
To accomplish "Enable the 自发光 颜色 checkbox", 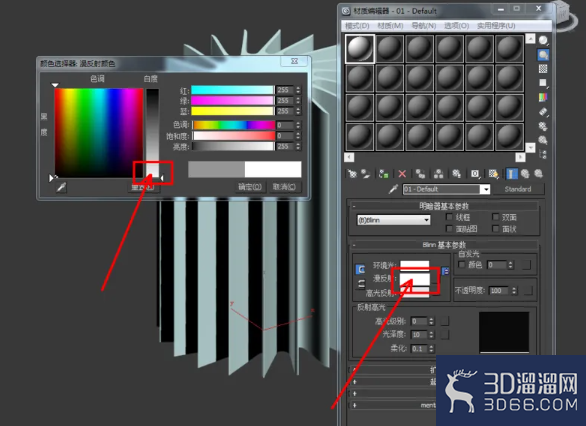I will pyautogui.click(x=462, y=265).
